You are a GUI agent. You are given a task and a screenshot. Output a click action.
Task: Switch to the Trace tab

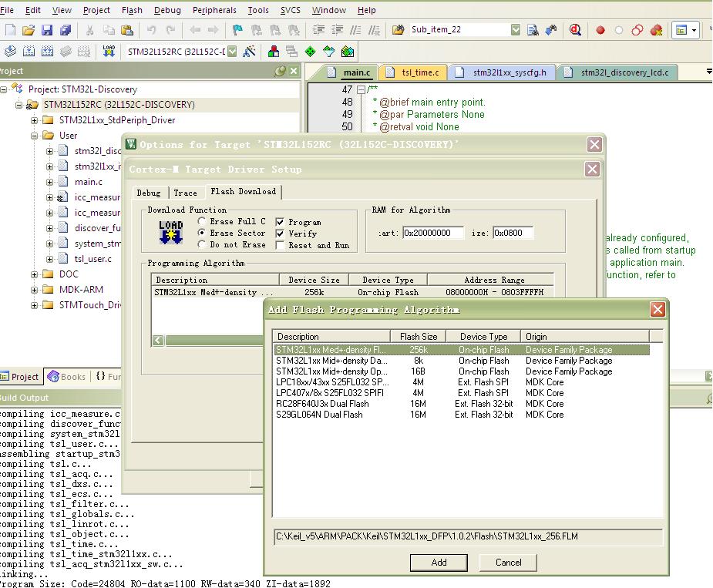coord(186,193)
